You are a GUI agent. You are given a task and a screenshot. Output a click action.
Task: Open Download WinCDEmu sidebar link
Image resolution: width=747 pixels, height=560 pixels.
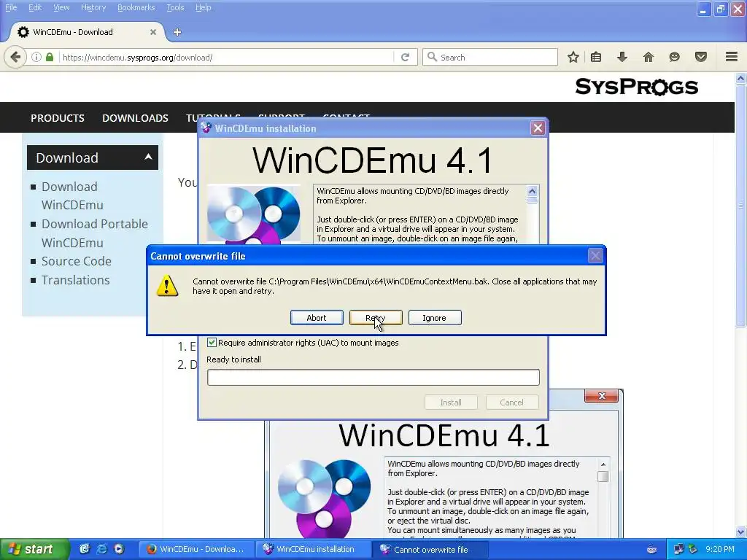tap(72, 195)
